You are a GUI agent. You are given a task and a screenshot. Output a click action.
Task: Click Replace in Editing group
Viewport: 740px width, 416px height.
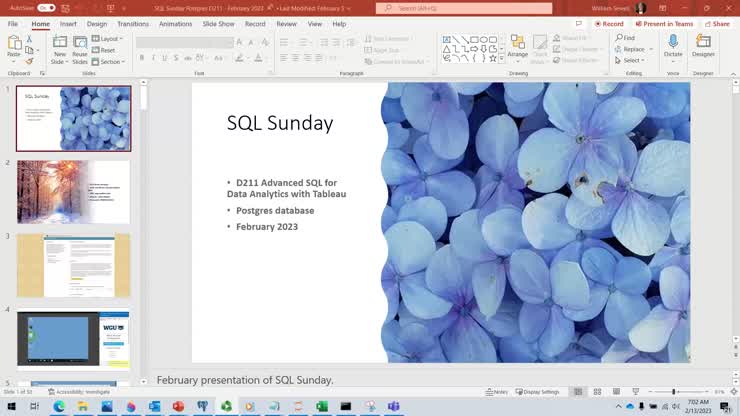(x=630, y=49)
